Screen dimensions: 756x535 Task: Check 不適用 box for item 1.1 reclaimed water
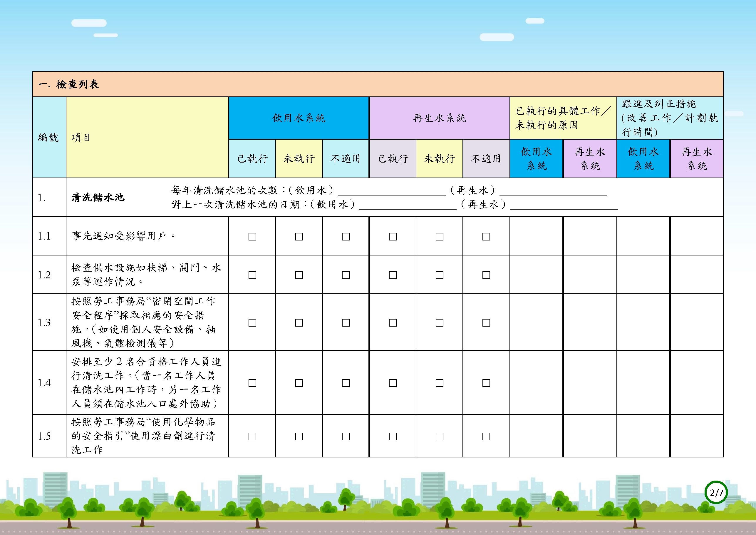pyautogui.click(x=486, y=237)
